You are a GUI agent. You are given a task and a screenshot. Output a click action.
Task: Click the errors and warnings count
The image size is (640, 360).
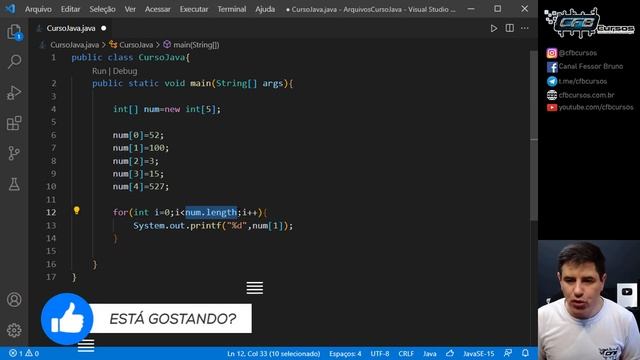[x=24, y=353]
